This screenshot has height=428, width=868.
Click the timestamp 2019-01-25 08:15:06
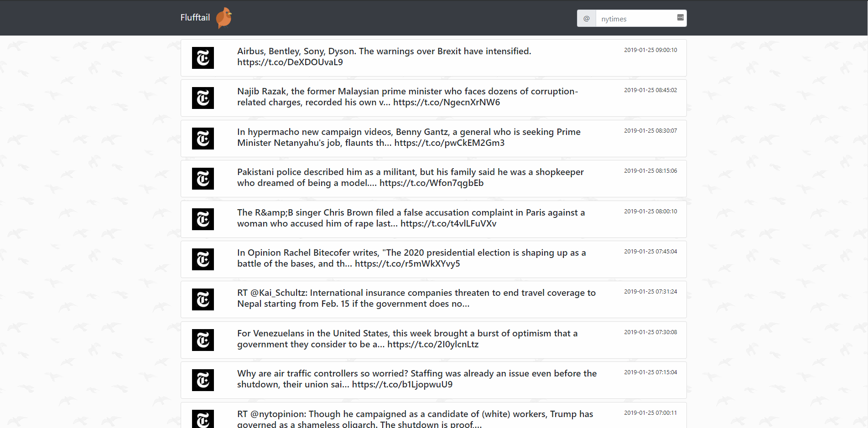tap(650, 171)
